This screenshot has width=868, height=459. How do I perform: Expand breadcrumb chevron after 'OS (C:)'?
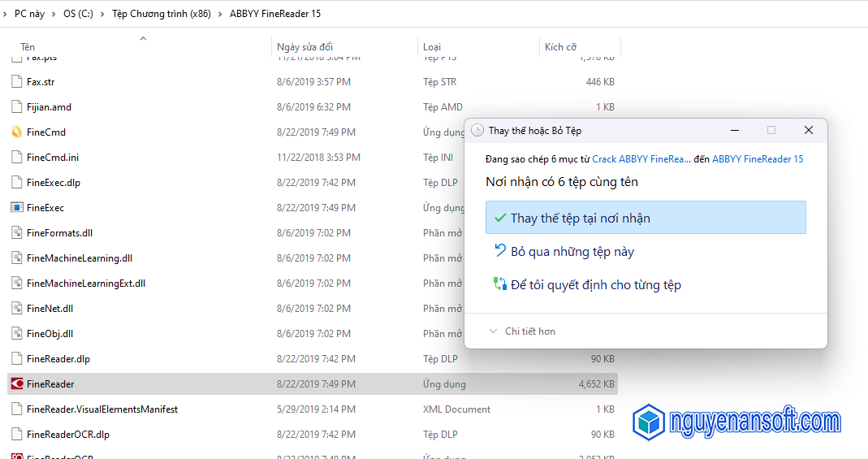(x=102, y=14)
